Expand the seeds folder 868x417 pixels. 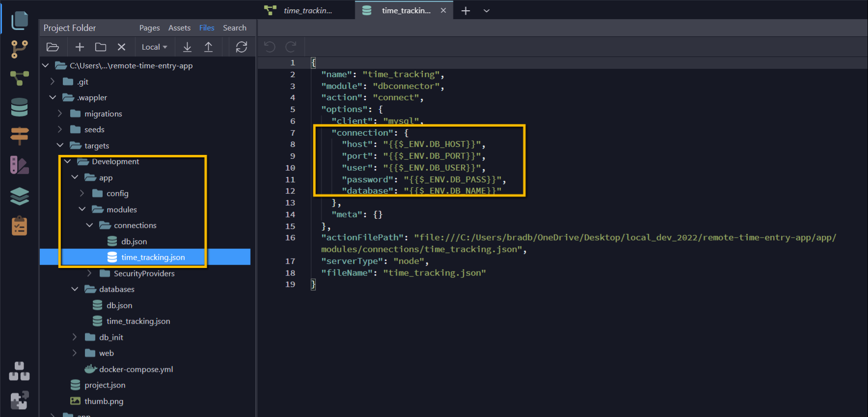[x=60, y=129]
